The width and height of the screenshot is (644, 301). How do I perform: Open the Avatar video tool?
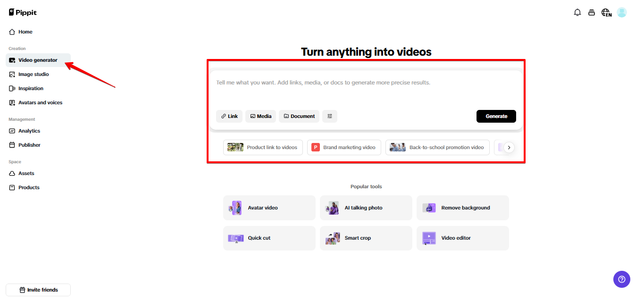click(x=269, y=208)
